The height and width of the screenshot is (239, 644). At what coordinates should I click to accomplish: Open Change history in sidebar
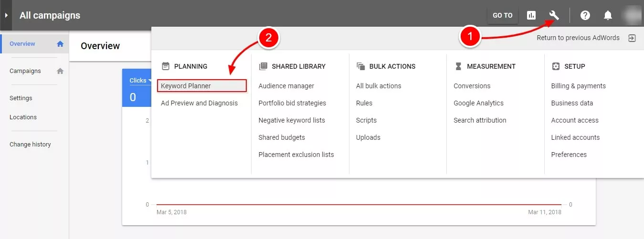click(30, 144)
